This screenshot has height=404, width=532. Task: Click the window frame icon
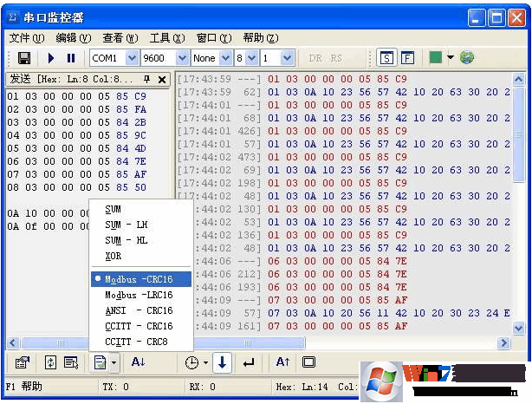coord(308,362)
